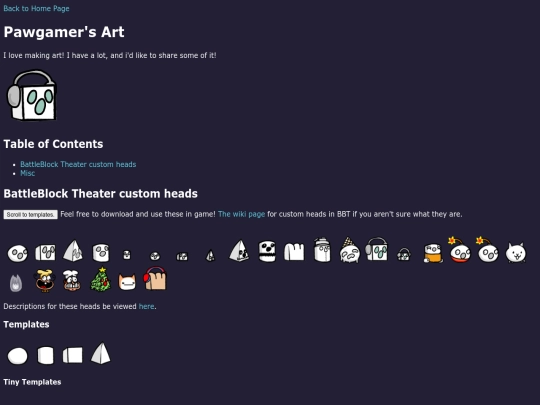The width and height of the screenshot is (540, 405).
Task: Select the bread head with red headphones
Action: point(155,278)
